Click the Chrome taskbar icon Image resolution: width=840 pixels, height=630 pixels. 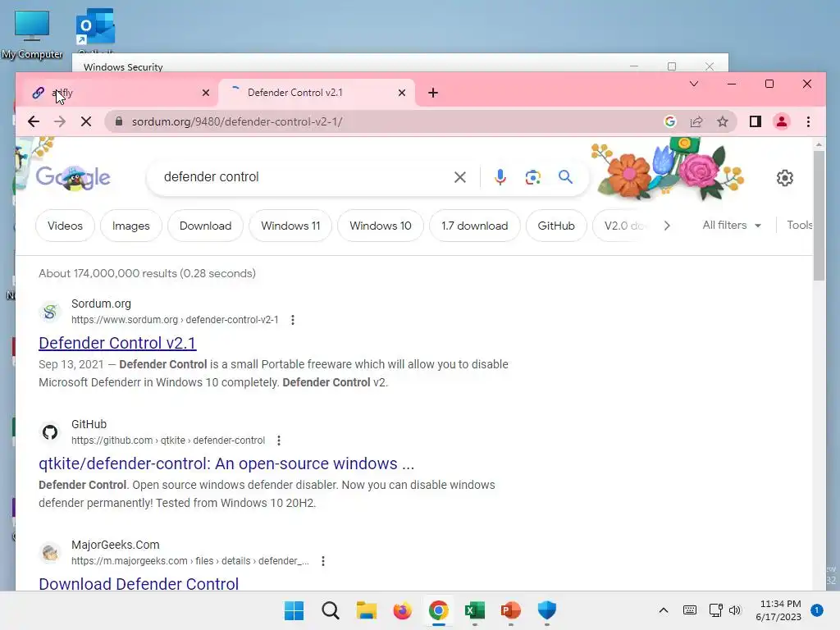tap(438, 610)
